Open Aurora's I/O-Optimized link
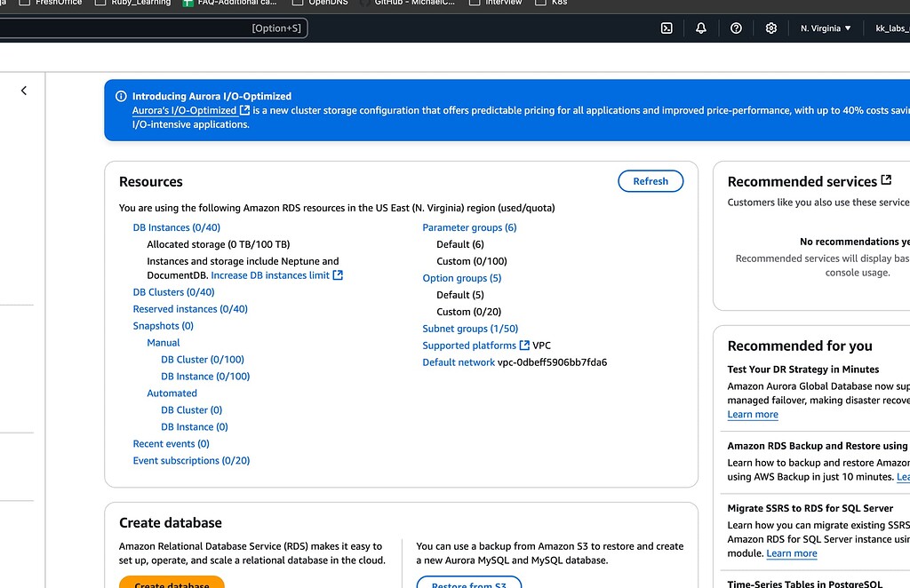Screen dimensions: 910x588 184,110
